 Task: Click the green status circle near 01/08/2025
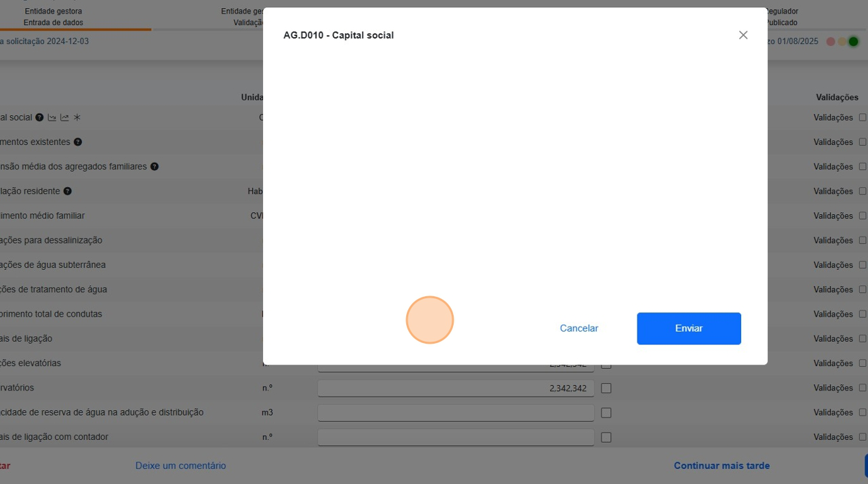pyautogui.click(x=853, y=41)
